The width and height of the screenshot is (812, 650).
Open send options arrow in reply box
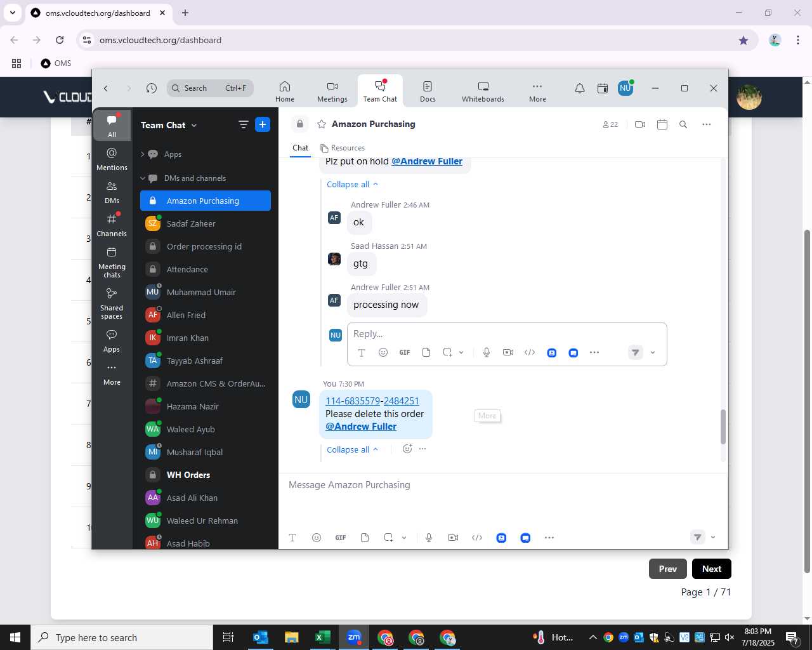tap(653, 352)
